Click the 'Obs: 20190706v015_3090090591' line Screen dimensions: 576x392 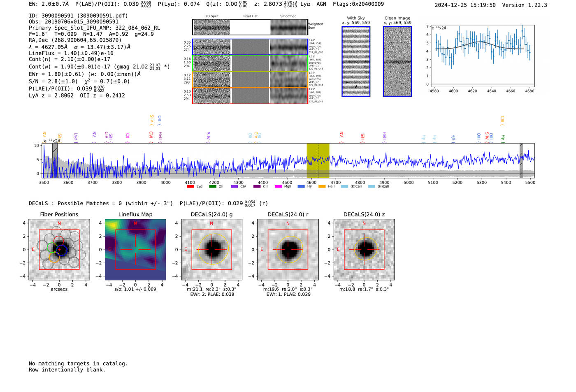pyautogui.click(x=74, y=22)
